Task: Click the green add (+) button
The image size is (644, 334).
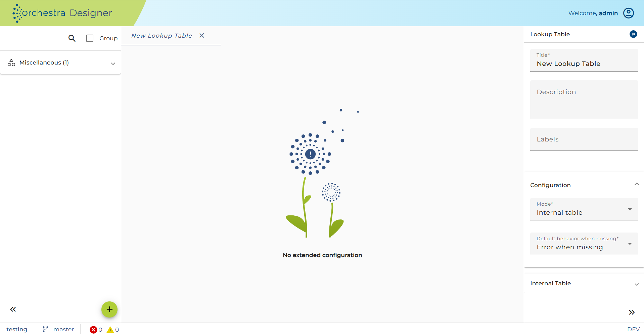Action: (x=109, y=309)
